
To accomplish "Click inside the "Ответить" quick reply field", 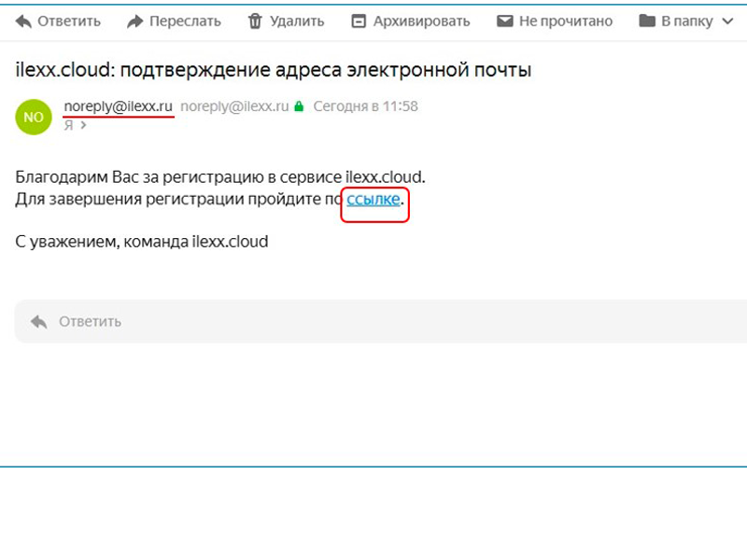I will coord(373,321).
